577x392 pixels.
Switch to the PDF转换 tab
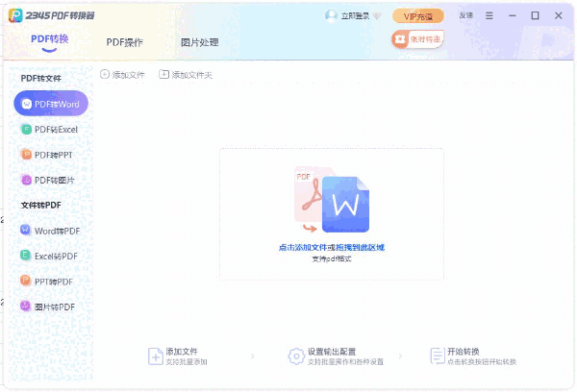pyautogui.click(x=50, y=39)
